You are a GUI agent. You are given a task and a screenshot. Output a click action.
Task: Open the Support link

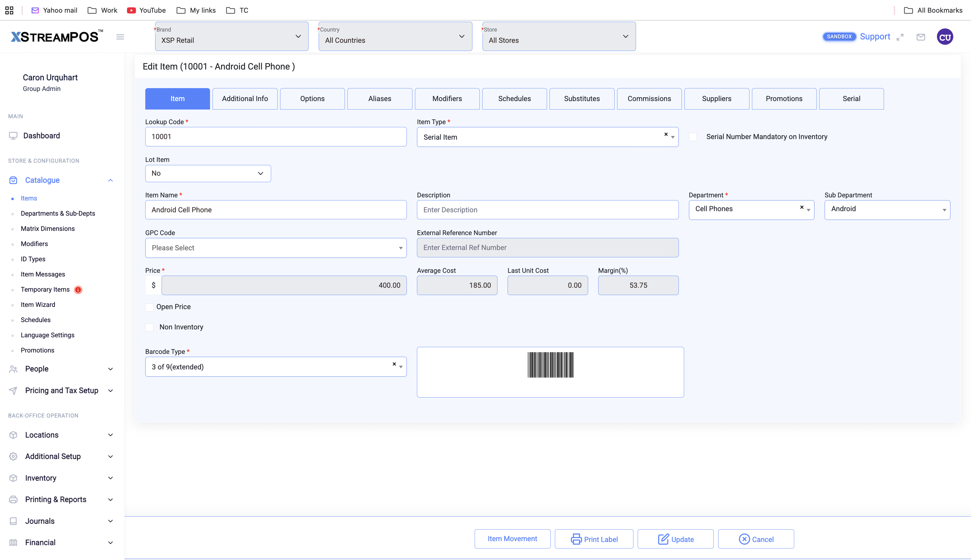[x=875, y=37]
